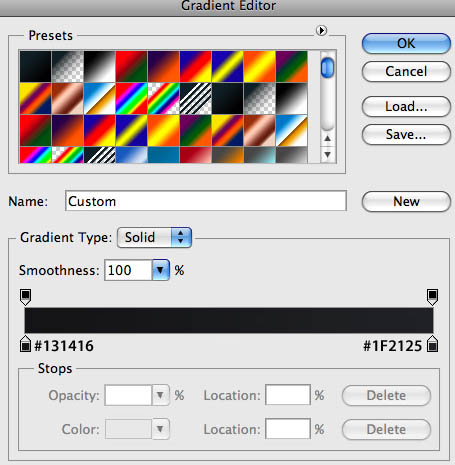455x465 pixels.
Task: Select blue, red, yellow preset in top row
Action: click(x=196, y=67)
